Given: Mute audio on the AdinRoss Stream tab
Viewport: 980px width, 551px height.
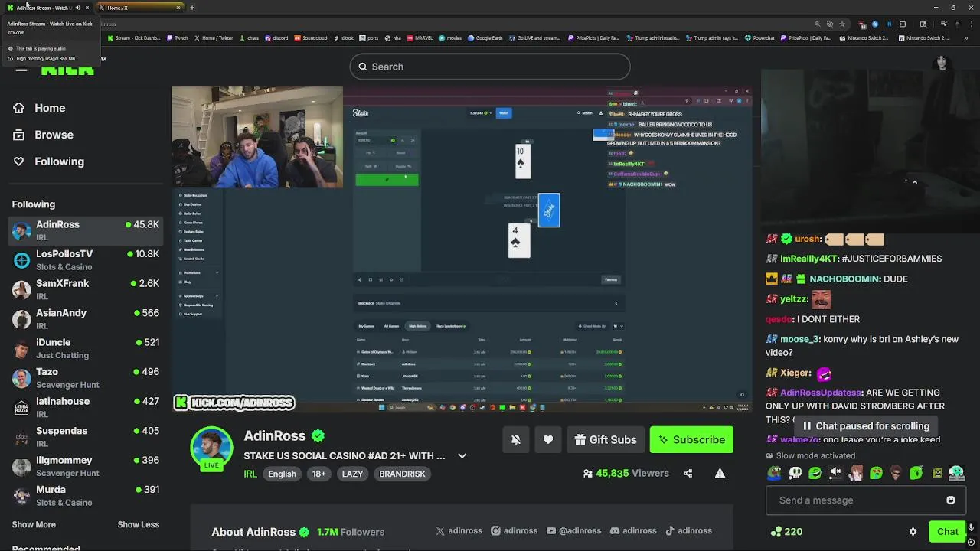Looking at the screenshot, I should click(x=77, y=8).
